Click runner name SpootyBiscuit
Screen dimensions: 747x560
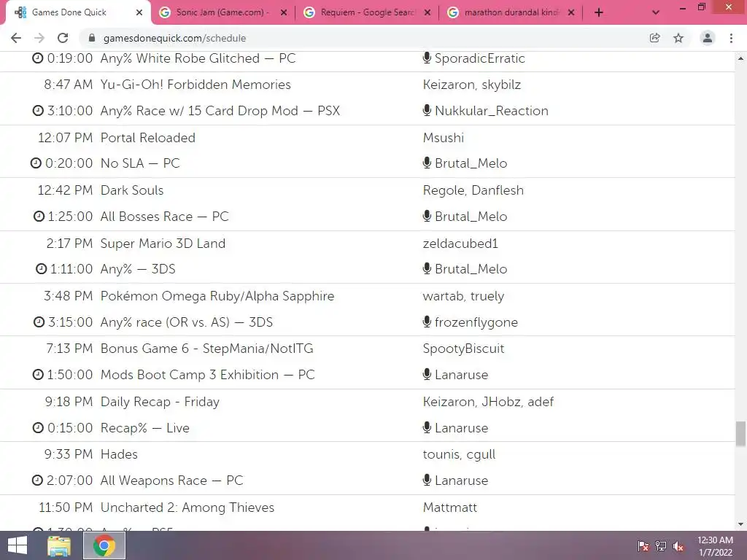463,348
